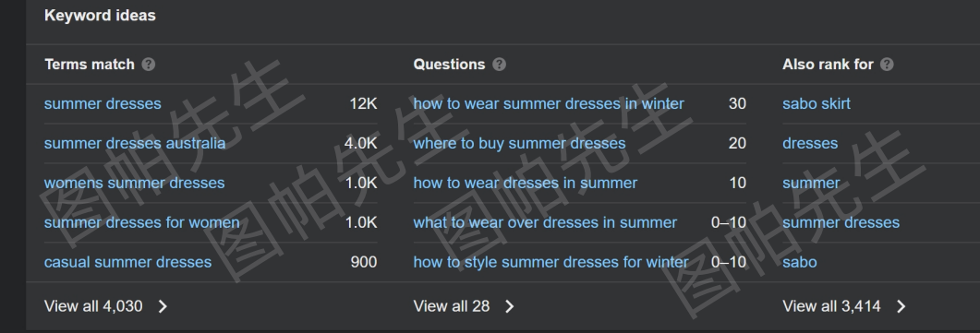
Task: Open the sabo skirt keyword
Action: (x=817, y=103)
